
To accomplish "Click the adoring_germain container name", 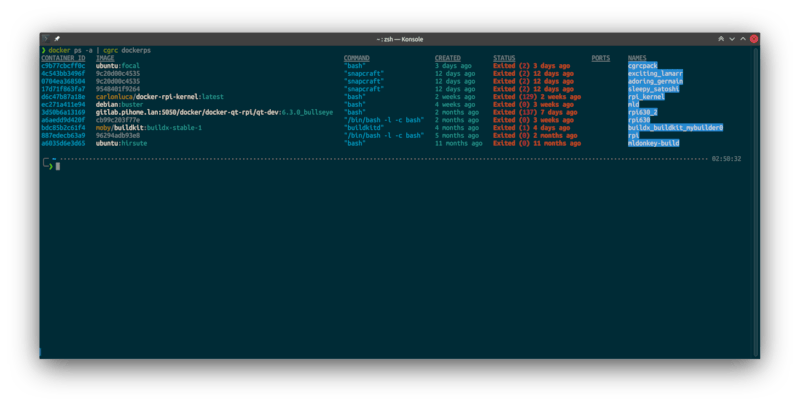I will coord(655,81).
